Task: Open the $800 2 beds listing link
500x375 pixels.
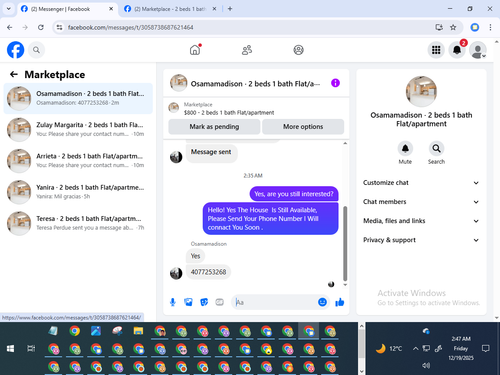Action: click(x=229, y=113)
